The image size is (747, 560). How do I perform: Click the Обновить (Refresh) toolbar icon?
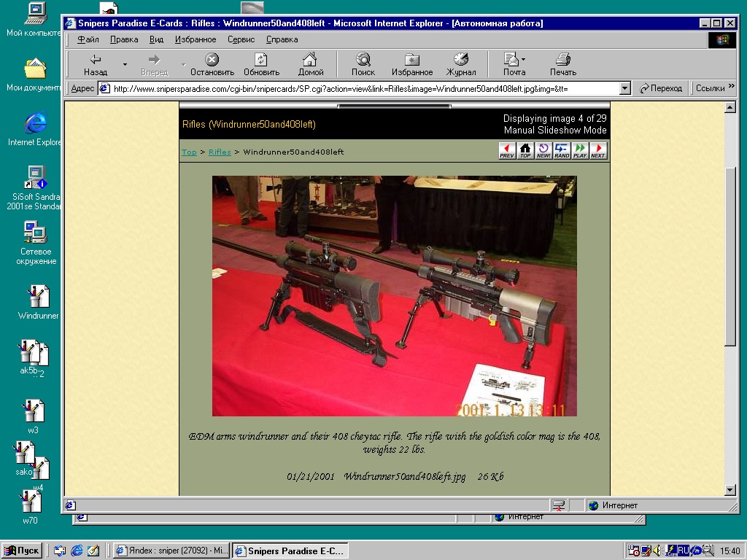point(261,64)
